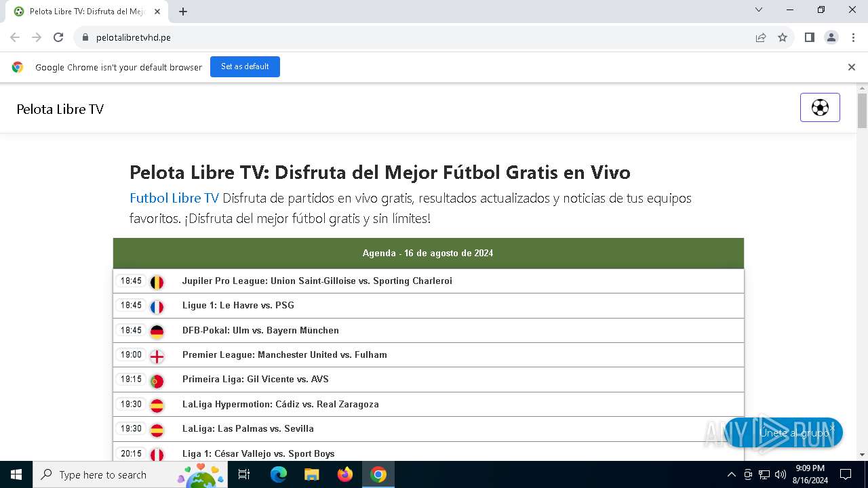Open the browser side panel
The height and width of the screenshot is (488, 868).
click(809, 37)
